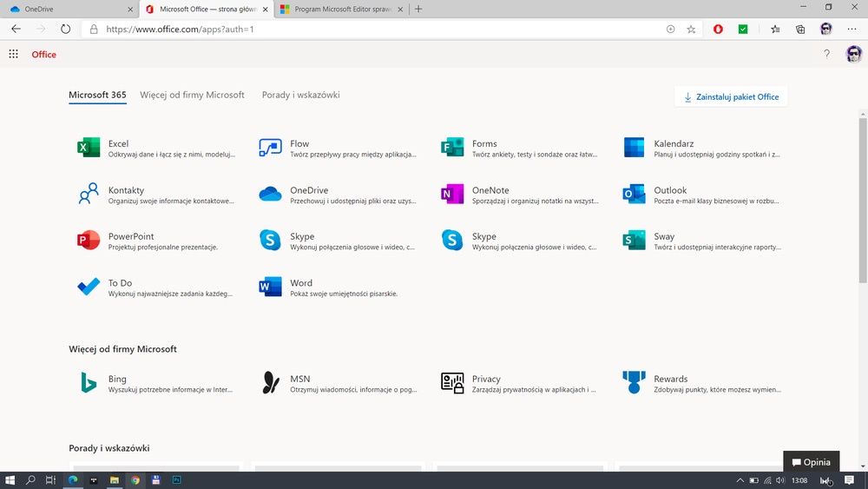Screen dimensions: 868x489
Task: Go back to previous page
Action: click(16, 29)
